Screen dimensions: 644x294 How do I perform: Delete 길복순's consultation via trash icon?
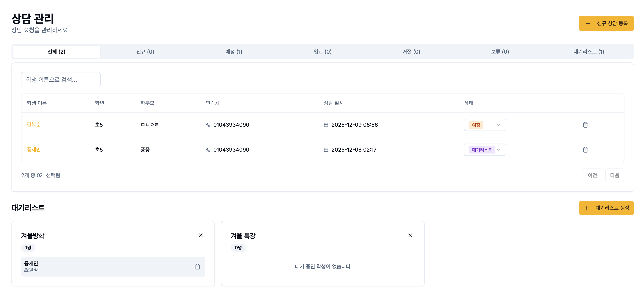coord(585,125)
